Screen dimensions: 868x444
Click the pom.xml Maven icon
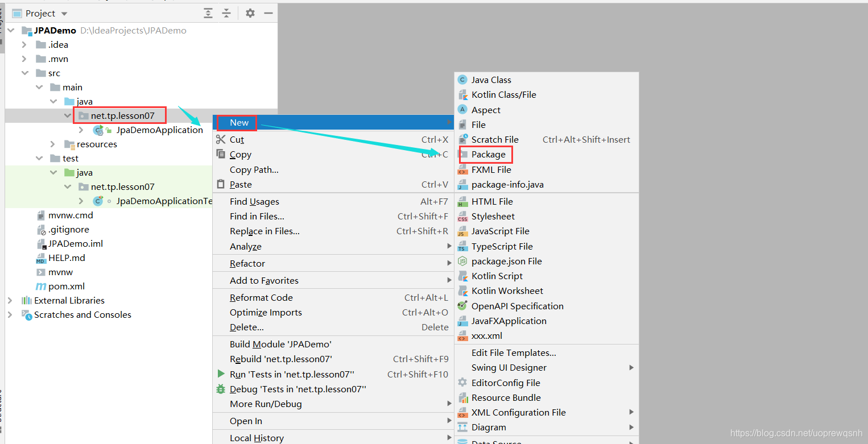click(x=41, y=286)
